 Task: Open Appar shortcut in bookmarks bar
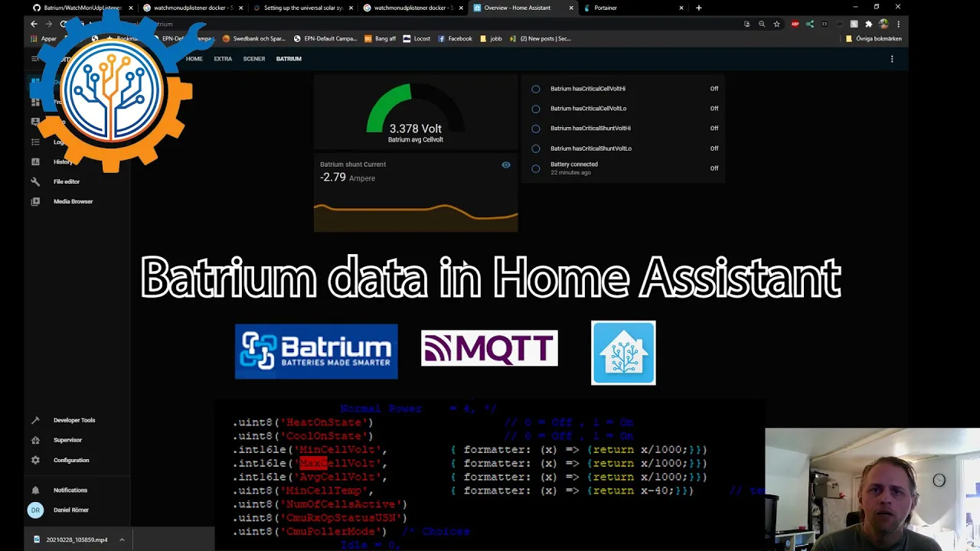[x=44, y=38]
